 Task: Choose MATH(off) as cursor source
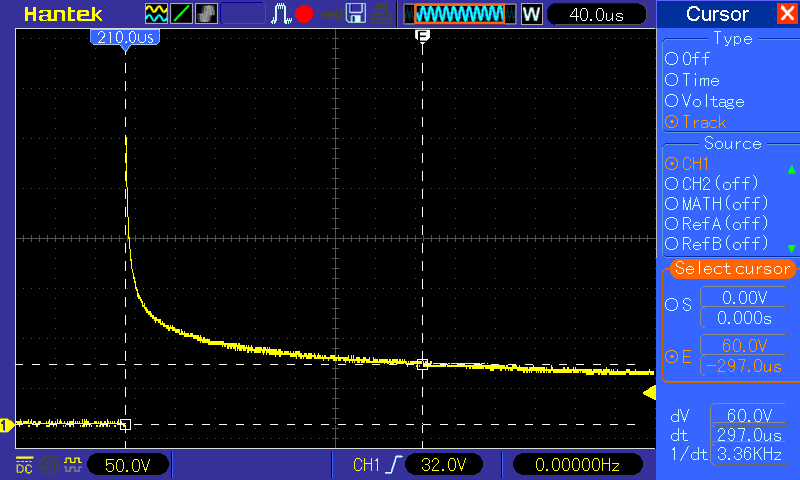[x=716, y=204]
